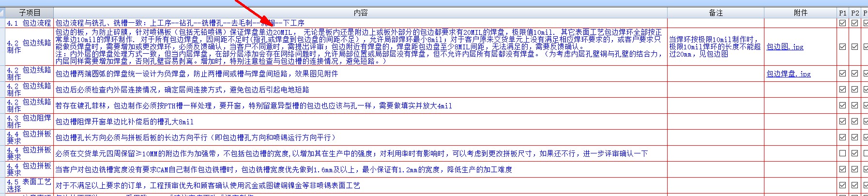This screenshot has width=868, height=196.
Task: Select content cell 包边槽两端圆弧的焊盘统一设计为负焊盘
Action: click(x=360, y=74)
